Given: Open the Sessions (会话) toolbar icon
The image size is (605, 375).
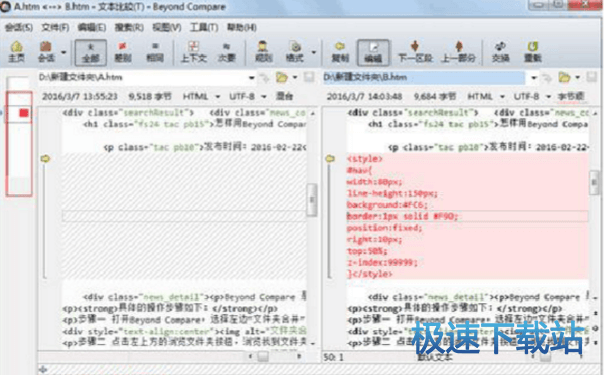Looking at the screenshot, I should pyautogui.click(x=46, y=52).
